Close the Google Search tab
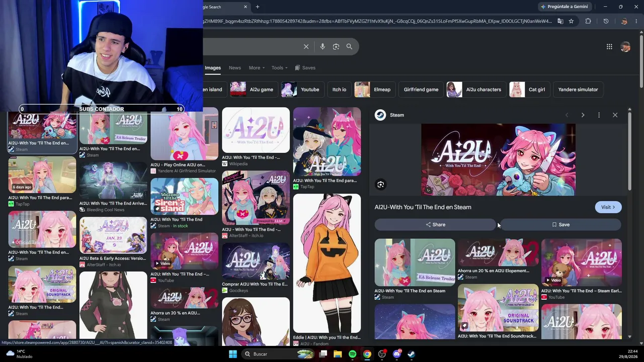644x362 pixels. [x=246, y=7]
